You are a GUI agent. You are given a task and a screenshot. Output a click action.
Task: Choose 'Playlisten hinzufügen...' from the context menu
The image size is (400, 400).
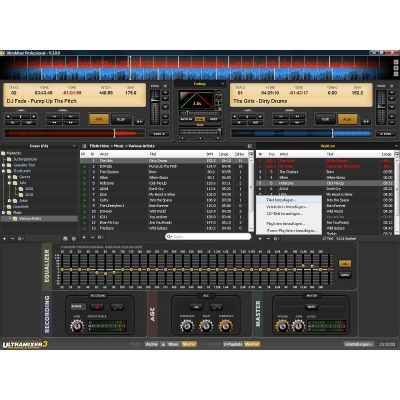(x=289, y=224)
